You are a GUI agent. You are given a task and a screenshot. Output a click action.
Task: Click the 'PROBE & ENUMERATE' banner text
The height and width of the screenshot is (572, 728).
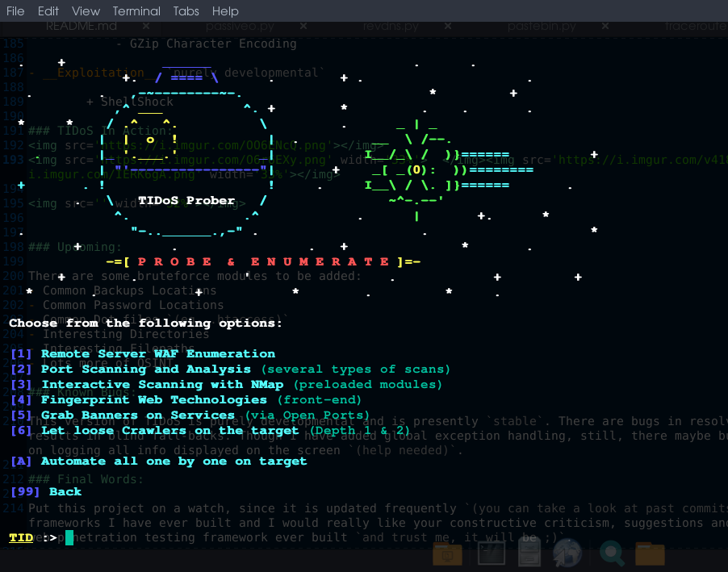pos(264,262)
